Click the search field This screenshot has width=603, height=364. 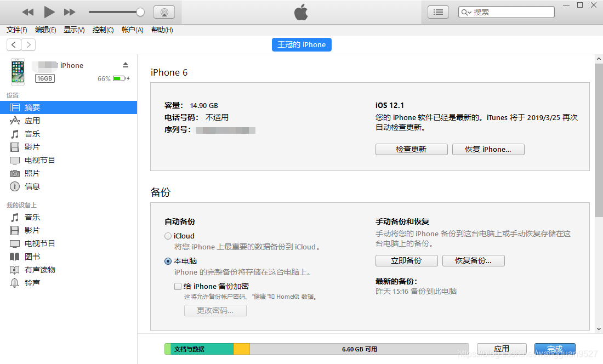(x=506, y=12)
